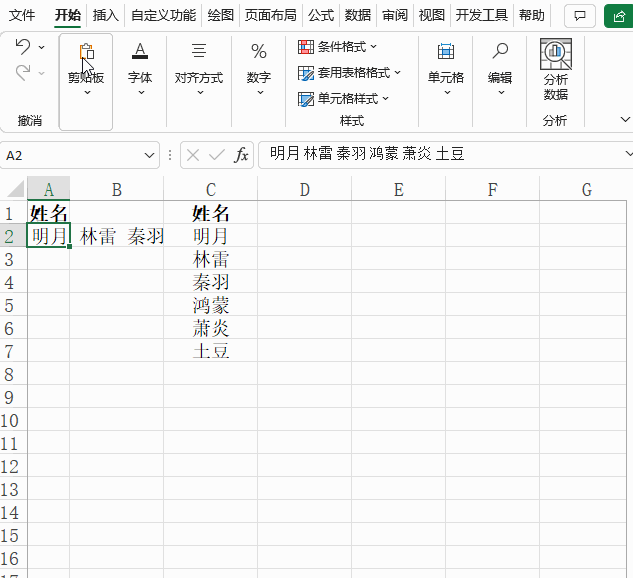Switch to the Developer (开发工具) tab

pyautogui.click(x=481, y=15)
